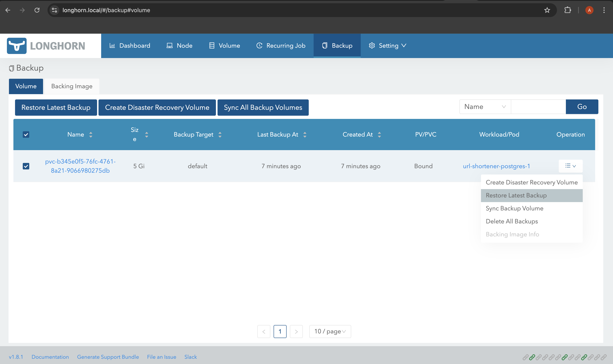
Task: Click the Longhorn bull logo icon
Action: click(17, 46)
